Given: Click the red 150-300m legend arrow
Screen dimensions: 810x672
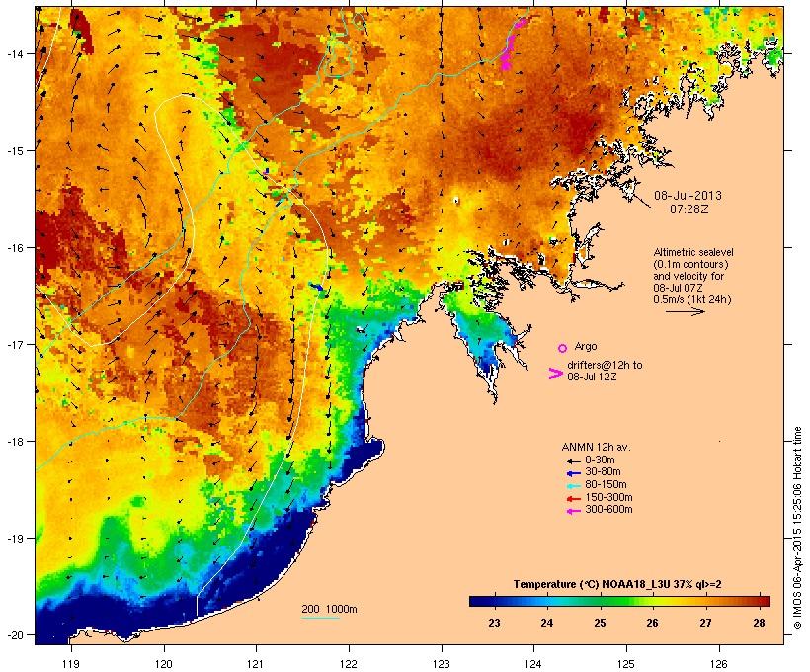Looking at the screenshot, I should tap(573, 499).
